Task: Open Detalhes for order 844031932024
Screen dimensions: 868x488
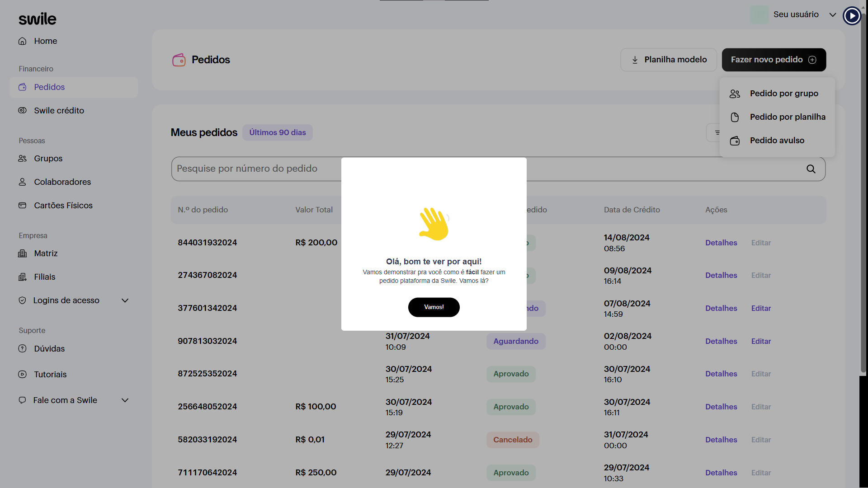Action: 721,243
